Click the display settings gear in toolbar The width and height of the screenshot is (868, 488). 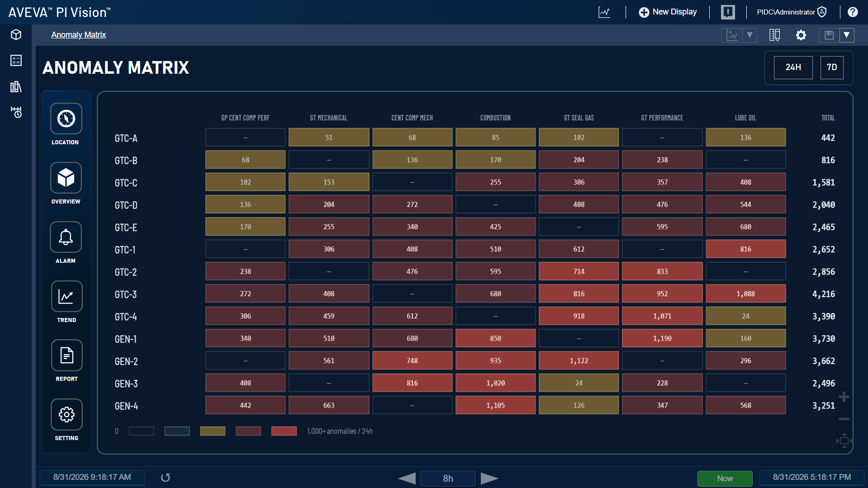click(x=801, y=35)
